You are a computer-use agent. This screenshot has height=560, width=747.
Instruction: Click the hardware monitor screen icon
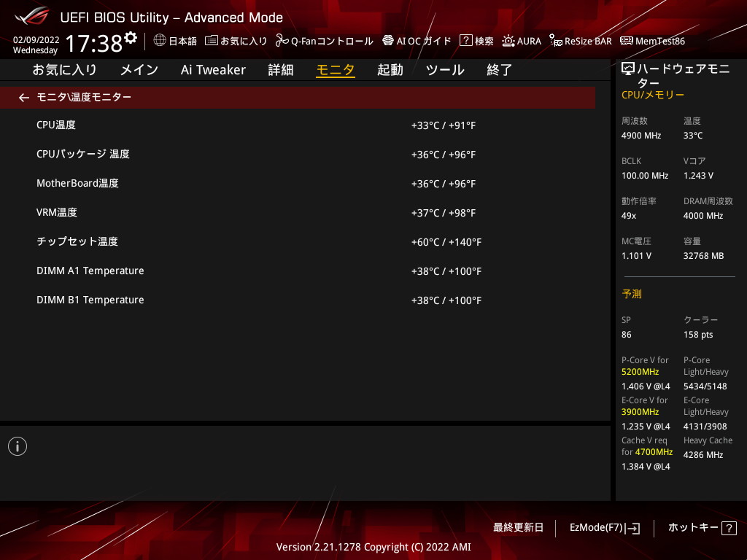coord(628,69)
